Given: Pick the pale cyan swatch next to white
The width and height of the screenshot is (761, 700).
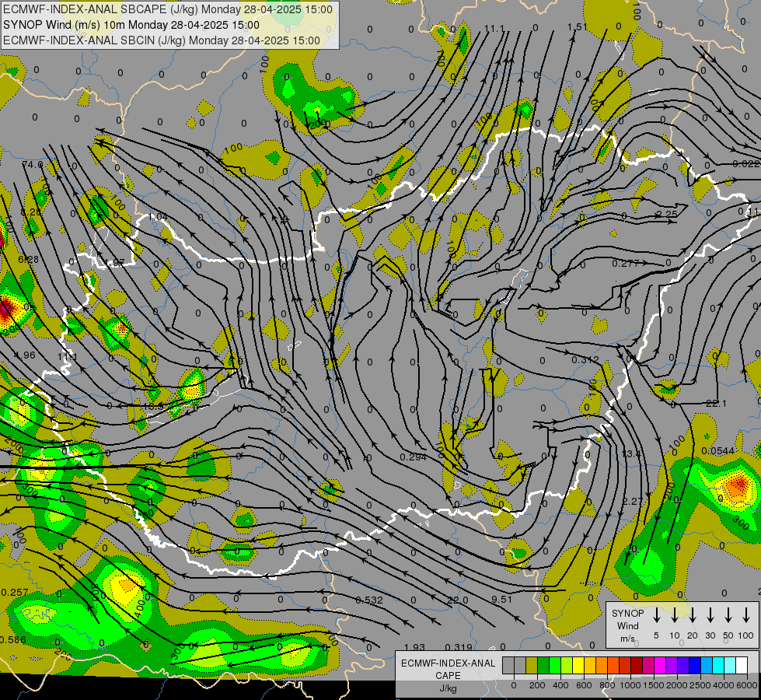Looking at the screenshot, I should [730, 666].
